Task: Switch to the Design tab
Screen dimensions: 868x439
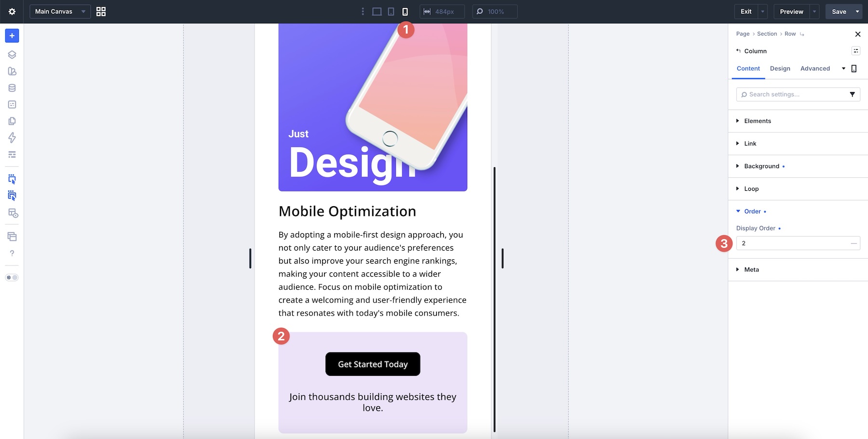Action: [780, 68]
